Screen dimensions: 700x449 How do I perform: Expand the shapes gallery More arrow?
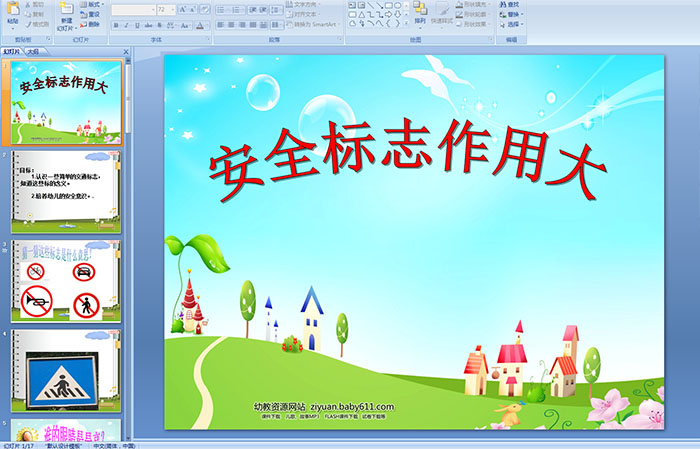406,23
